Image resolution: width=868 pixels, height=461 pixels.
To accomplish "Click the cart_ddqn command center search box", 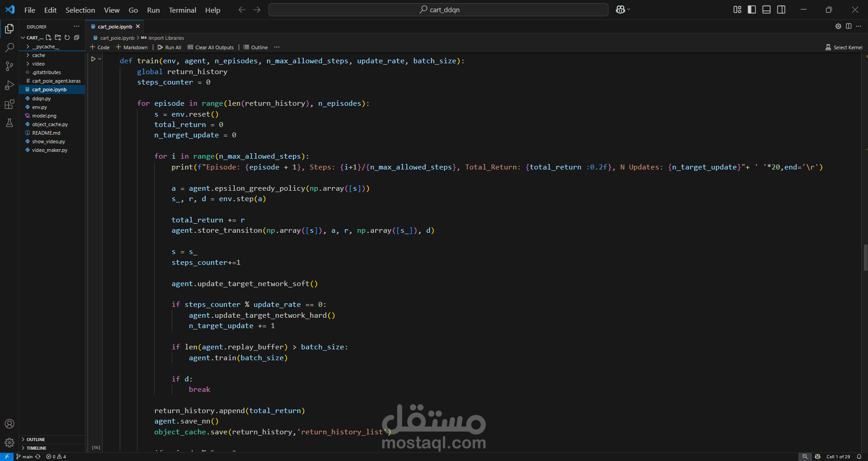I will coord(438,9).
